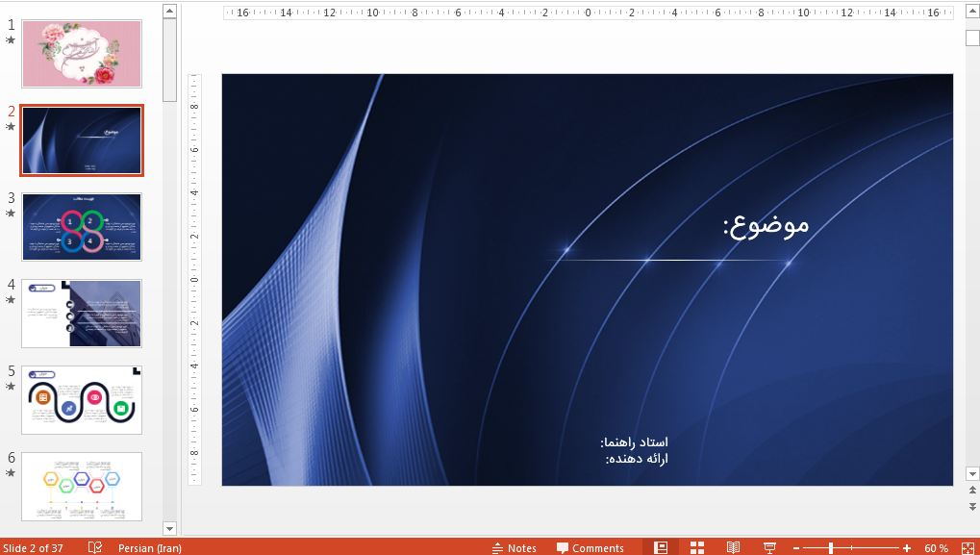The image size is (980, 555).
Task: Toggle the Comments pane
Action: pos(590,547)
